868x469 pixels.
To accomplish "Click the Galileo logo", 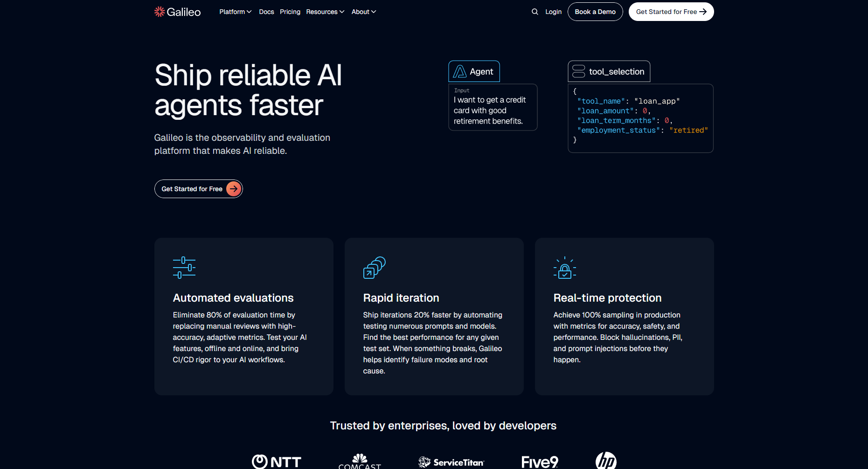I will (177, 12).
